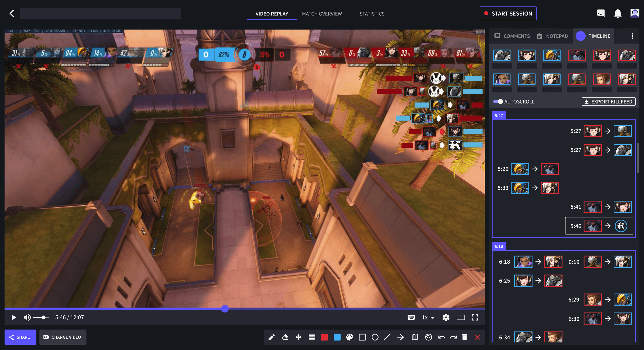Open keyboard shortcuts from player controls
Image resolution: width=644 pixels, height=350 pixels.
point(411,317)
